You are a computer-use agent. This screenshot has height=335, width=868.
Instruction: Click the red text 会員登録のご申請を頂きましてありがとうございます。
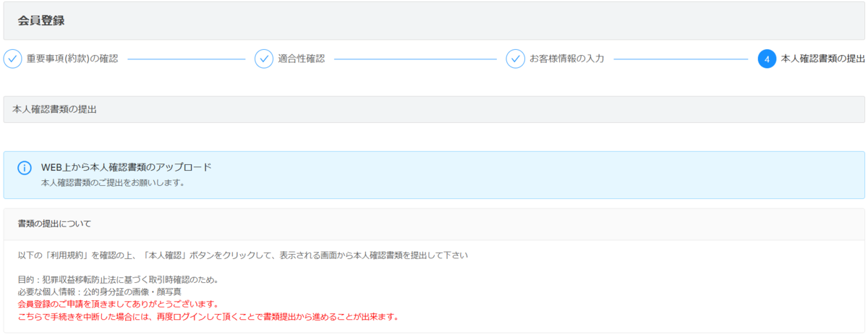119,304
